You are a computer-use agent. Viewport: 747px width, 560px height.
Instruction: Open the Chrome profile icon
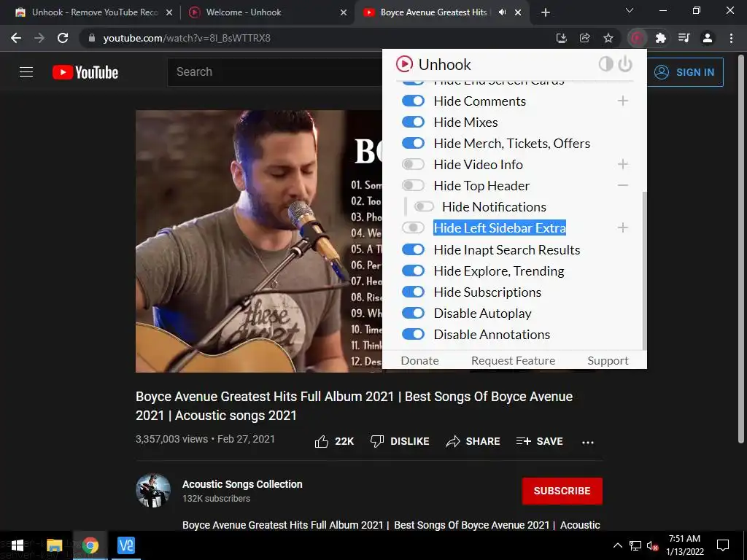(x=708, y=38)
